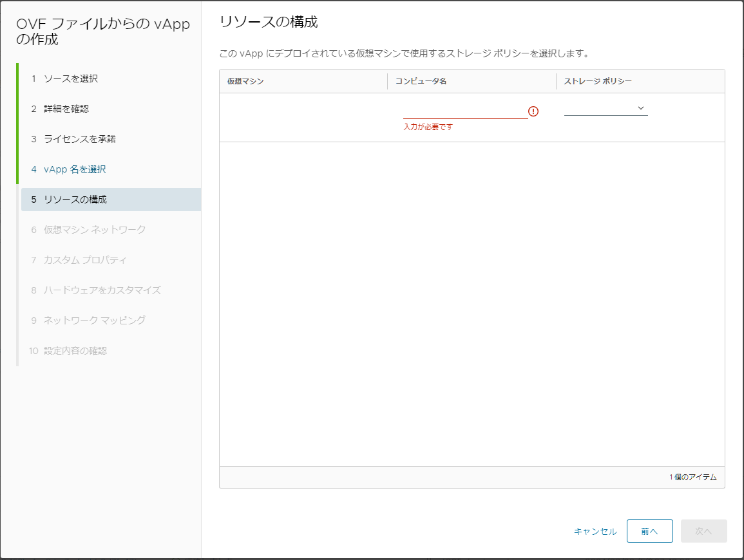Click the 次へ button
The width and height of the screenshot is (744, 560).
tap(703, 531)
